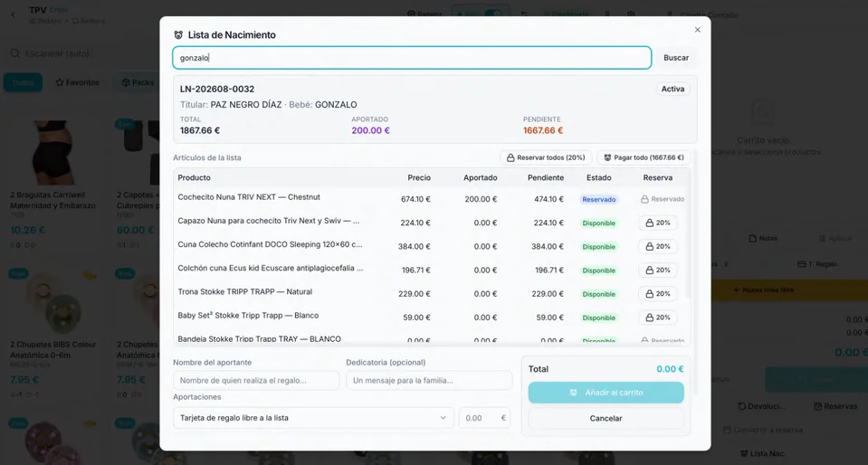The image size is (868, 465).
Task: Click the Activa status badge
Action: [673, 89]
